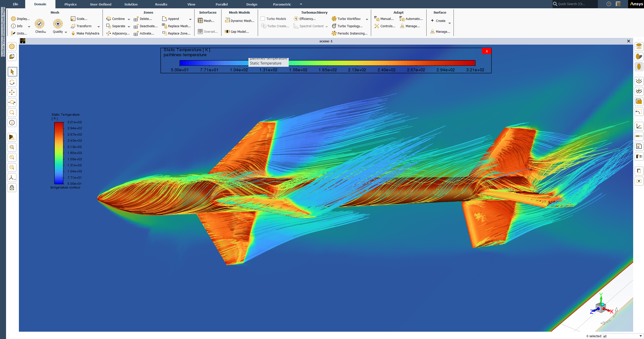Switch to User-Defined tab
The height and width of the screenshot is (339, 644).
pos(101,4)
